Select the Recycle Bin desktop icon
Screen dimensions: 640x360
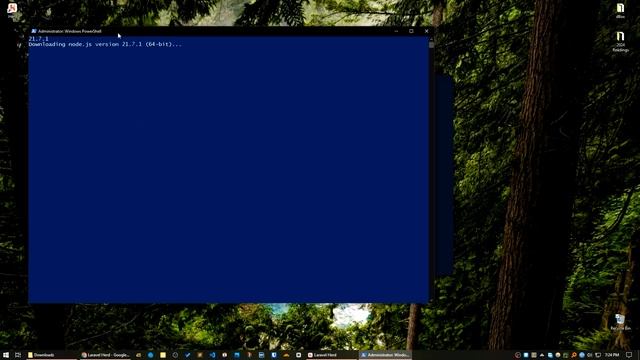pos(620,322)
